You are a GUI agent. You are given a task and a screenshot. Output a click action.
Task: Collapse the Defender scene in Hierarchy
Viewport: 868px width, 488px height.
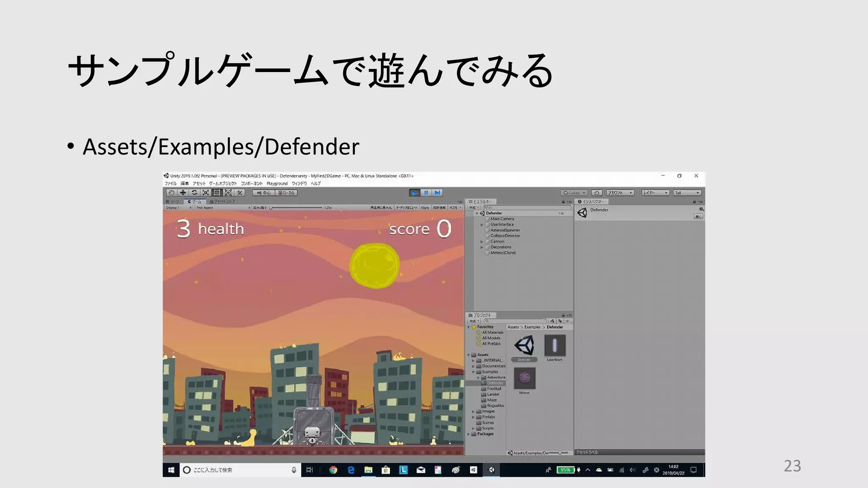point(477,213)
